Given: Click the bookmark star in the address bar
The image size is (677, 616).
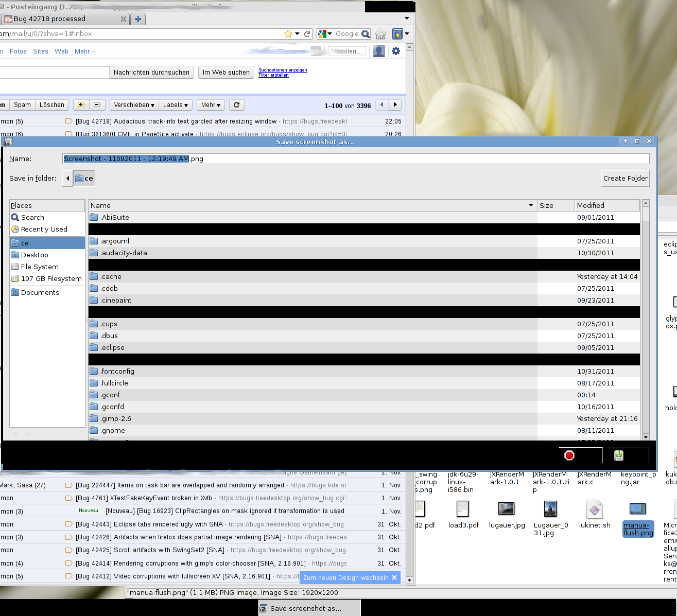Looking at the screenshot, I should tap(288, 34).
